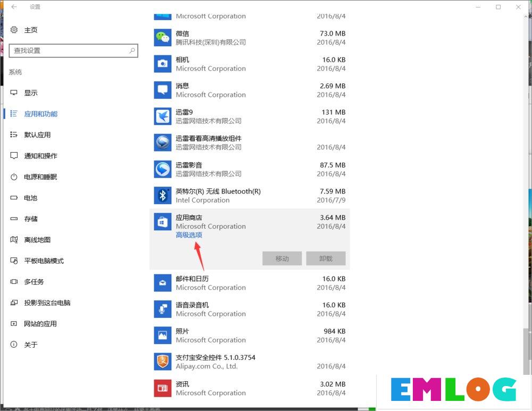Click the 离线地图 map icon
Screen dimensions: 532x411
14,240
